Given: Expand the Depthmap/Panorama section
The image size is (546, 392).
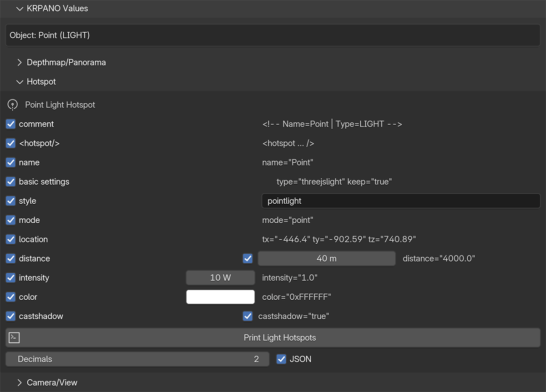Looking at the screenshot, I should tap(19, 62).
